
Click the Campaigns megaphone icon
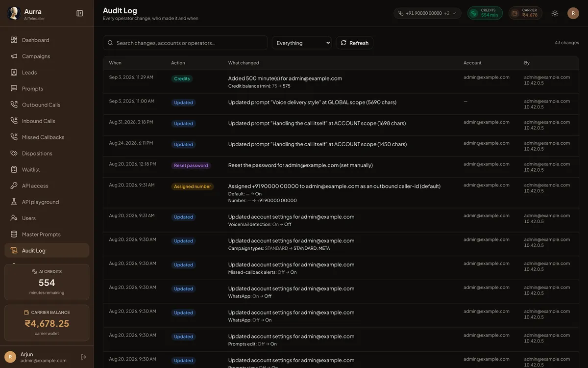coord(14,56)
